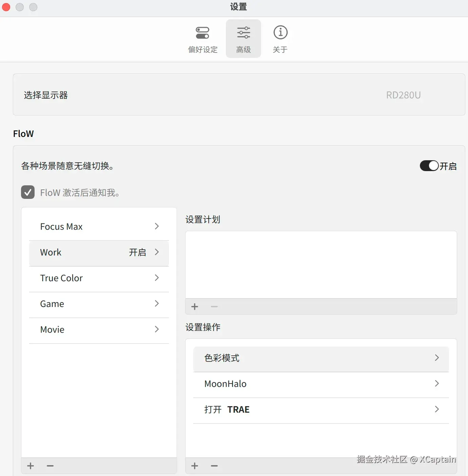The image size is (468, 476).
Task: Remove an action with minus under 设置操作
Action: tap(214, 466)
